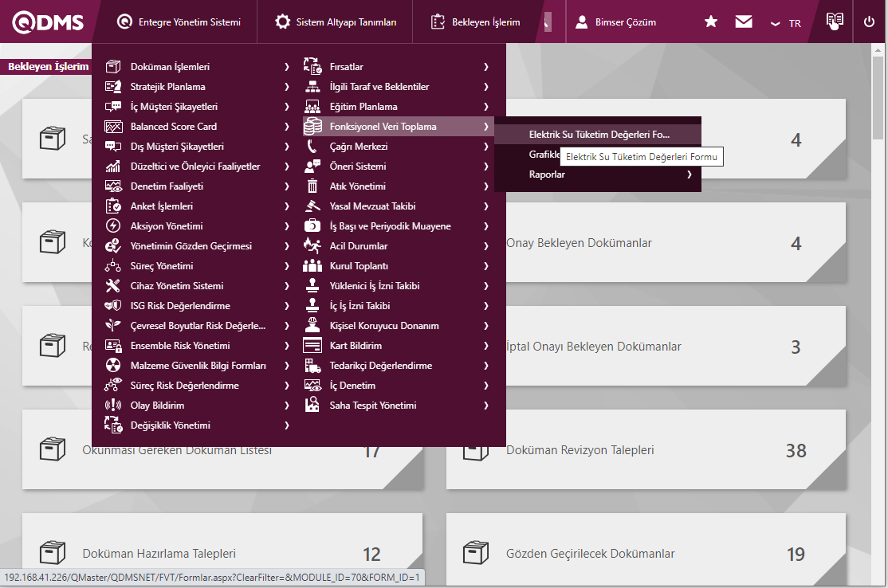This screenshot has width=888, height=588.
Task: Select the Eğitim Planlama menu entry
Action: [x=363, y=107]
